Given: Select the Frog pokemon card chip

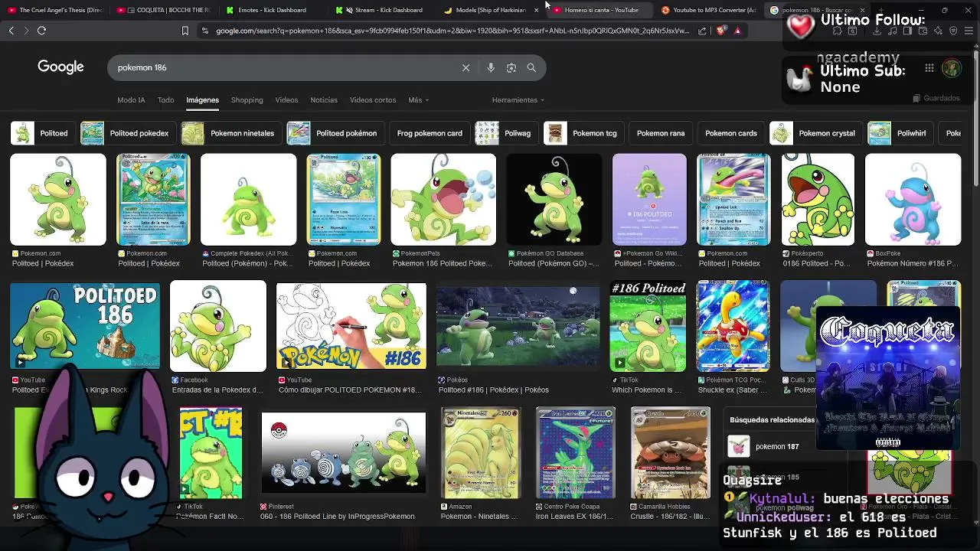Looking at the screenshot, I should pos(430,133).
